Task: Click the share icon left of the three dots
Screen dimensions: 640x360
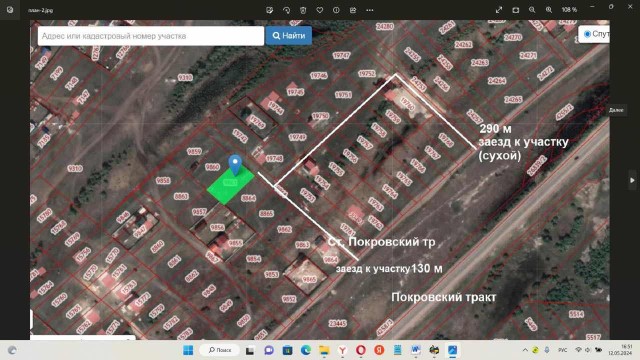Action: click(353, 10)
